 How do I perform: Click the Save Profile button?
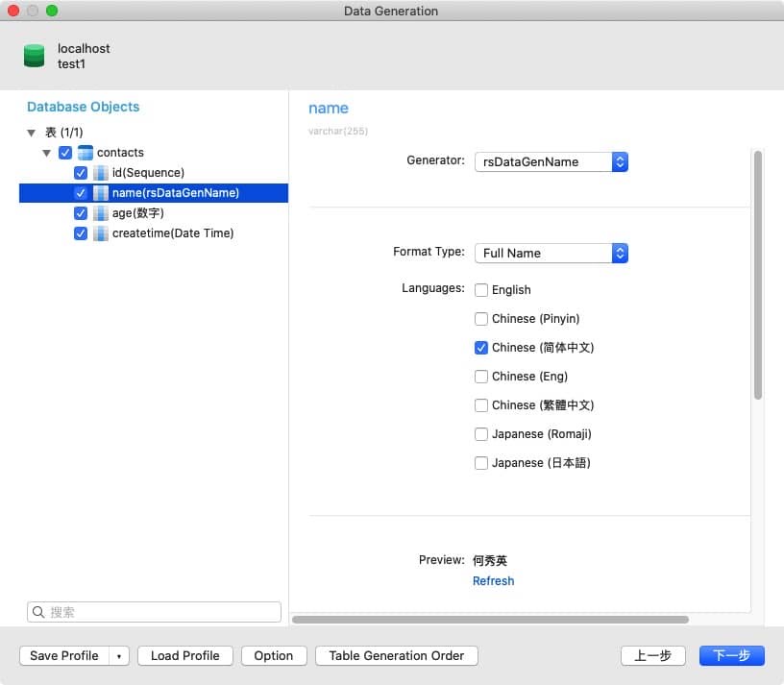coord(64,656)
